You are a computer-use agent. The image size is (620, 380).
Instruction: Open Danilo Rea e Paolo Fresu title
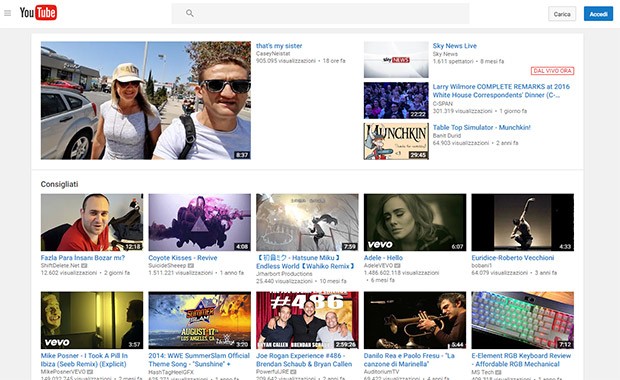pyautogui.click(x=409, y=360)
